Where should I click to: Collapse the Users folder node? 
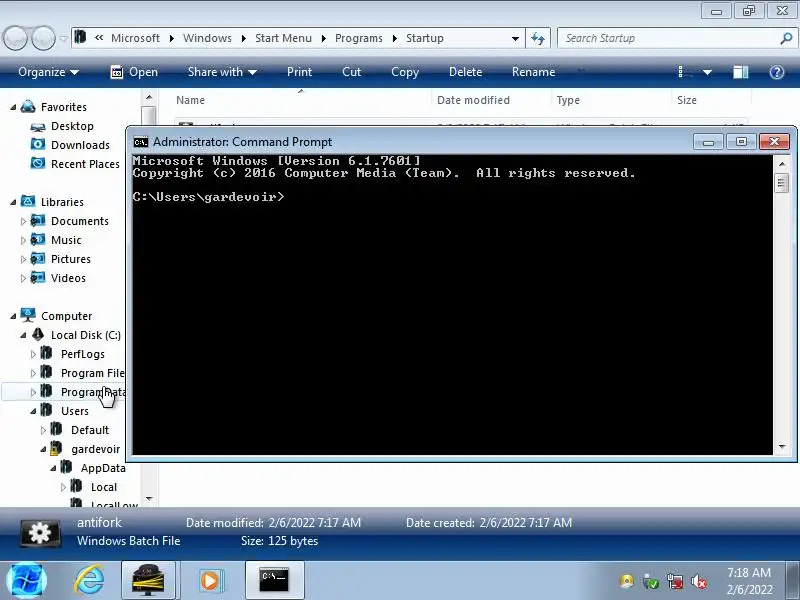click(x=33, y=411)
